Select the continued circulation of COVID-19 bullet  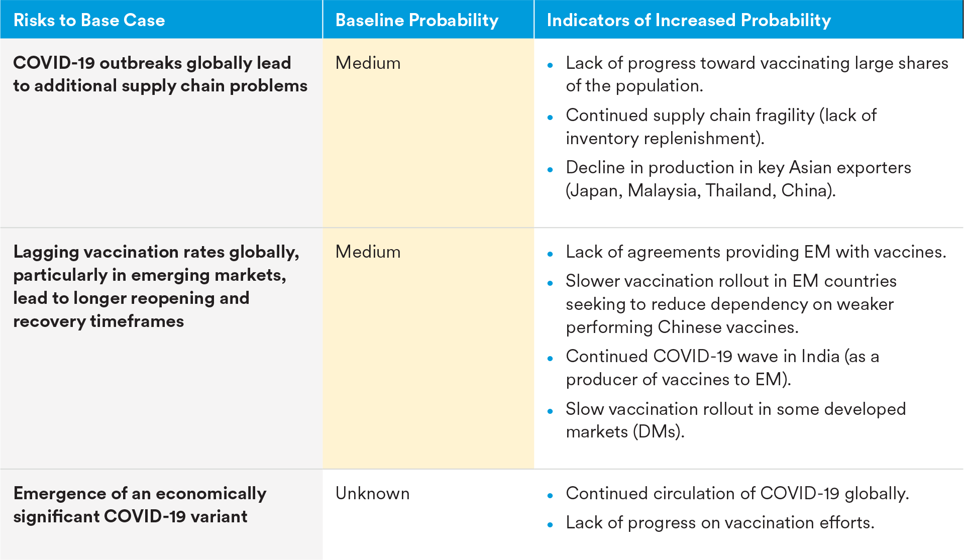point(737,494)
